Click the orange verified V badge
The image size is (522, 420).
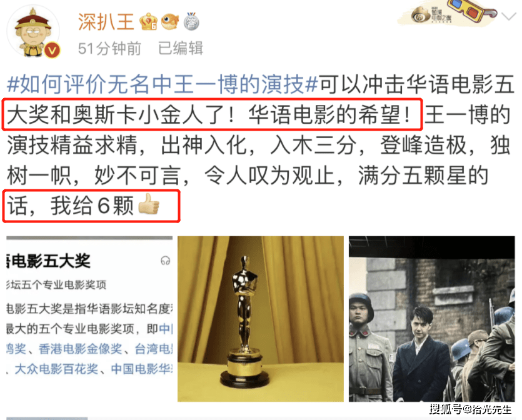point(52,51)
